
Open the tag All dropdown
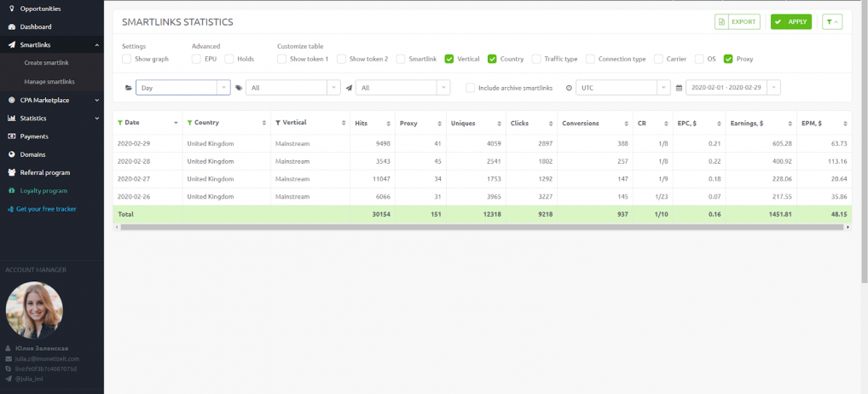pos(293,88)
